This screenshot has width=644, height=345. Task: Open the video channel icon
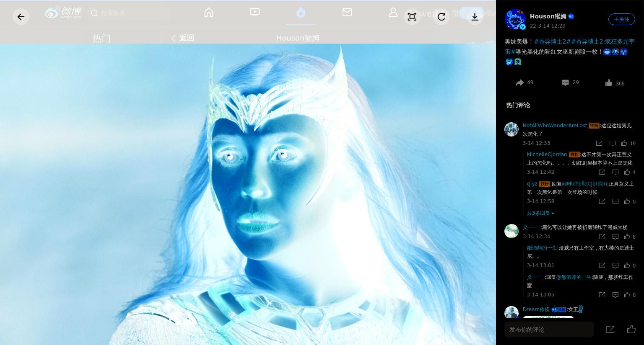(x=255, y=13)
